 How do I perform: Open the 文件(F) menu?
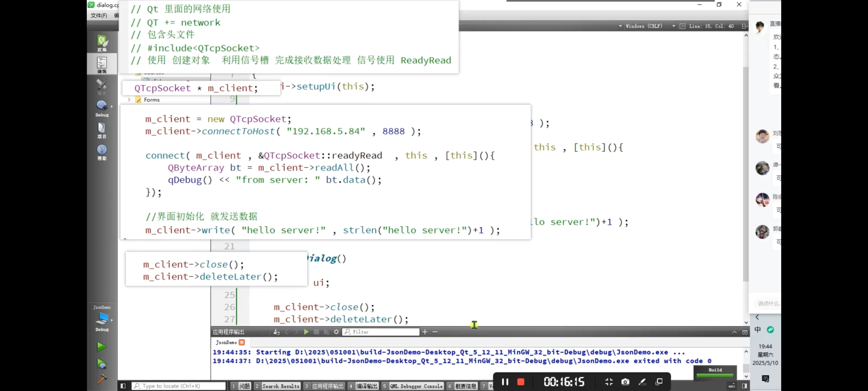[99, 16]
